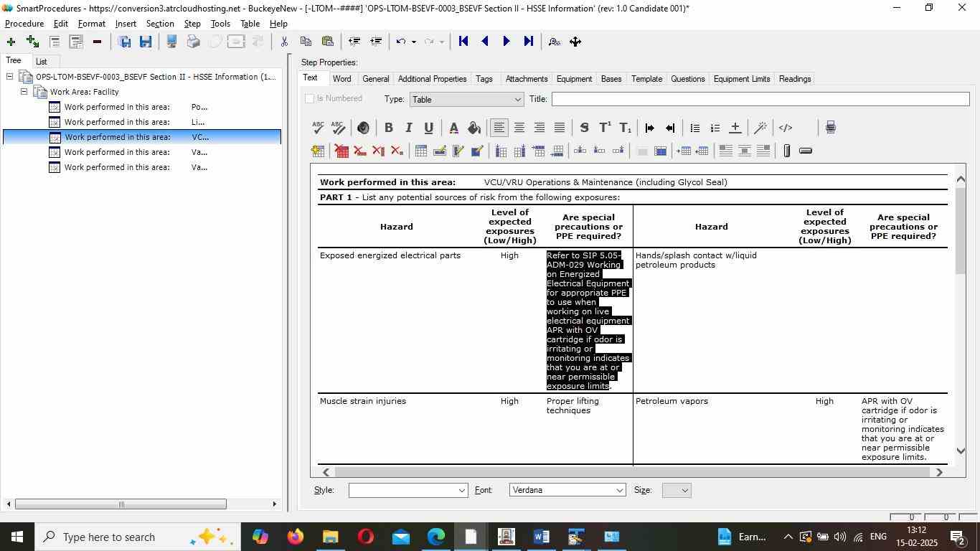This screenshot has width=980, height=551.
Task: Toggle superscript formatting
Action: pyautogui.click(x=605, y=128)
